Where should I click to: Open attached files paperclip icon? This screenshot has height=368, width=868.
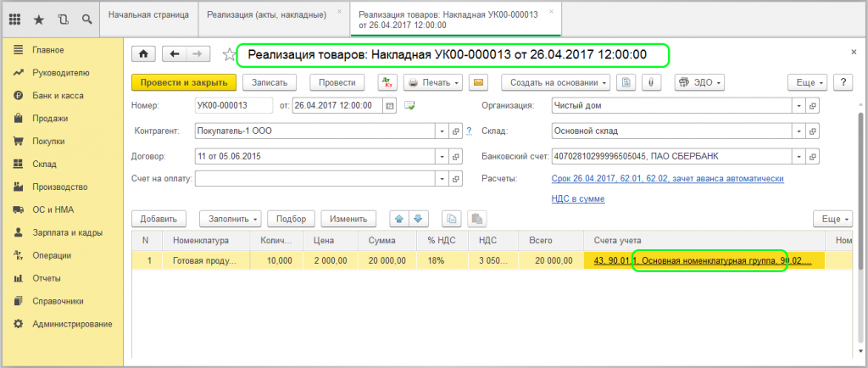[651, 82]
